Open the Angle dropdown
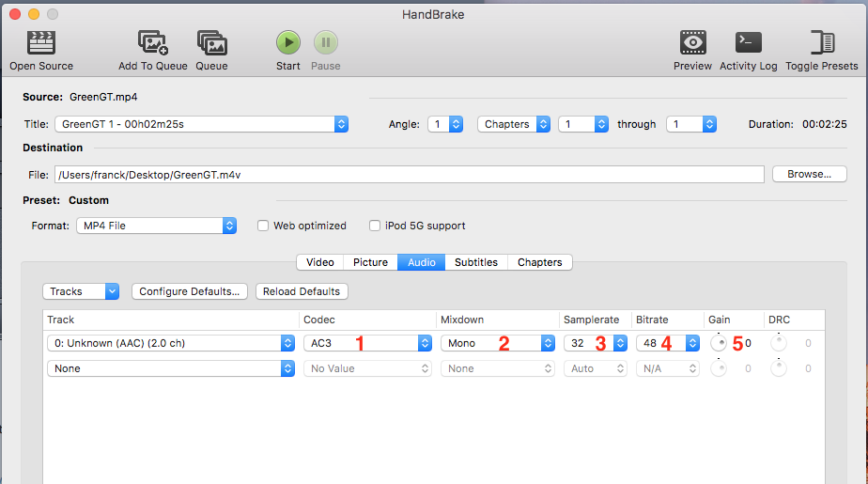Screen dimensions: 868x484 coord(445,124)
